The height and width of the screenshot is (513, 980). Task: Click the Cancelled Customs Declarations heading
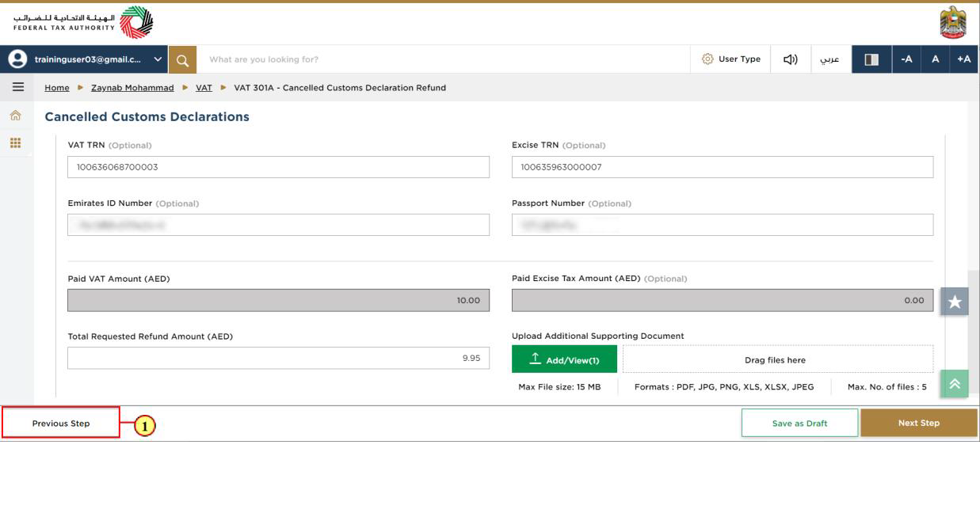(x=147, y=117)
